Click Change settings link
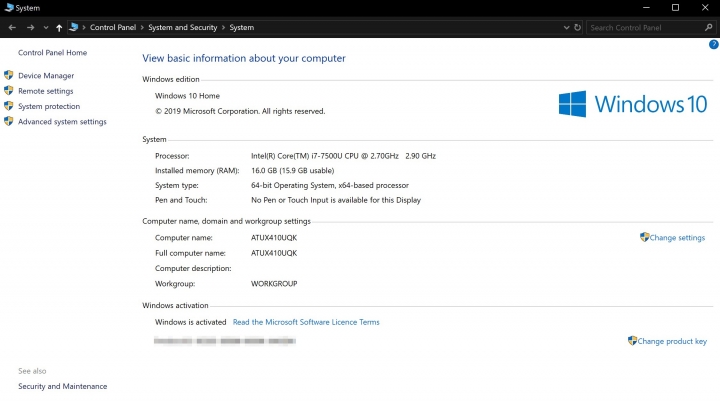 coord(677,238)
